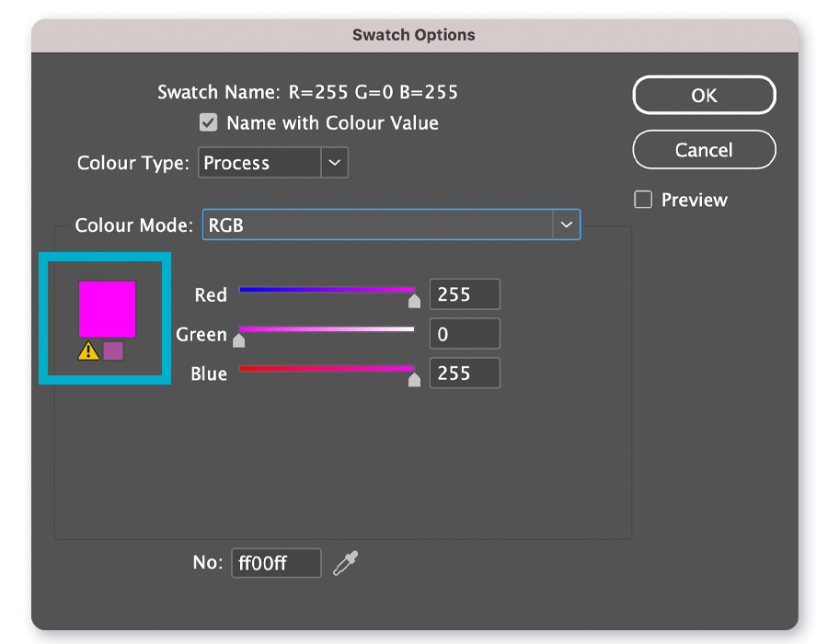Toggle Name with Colour Value off
The image size is (828, 644).
point(208,122)
